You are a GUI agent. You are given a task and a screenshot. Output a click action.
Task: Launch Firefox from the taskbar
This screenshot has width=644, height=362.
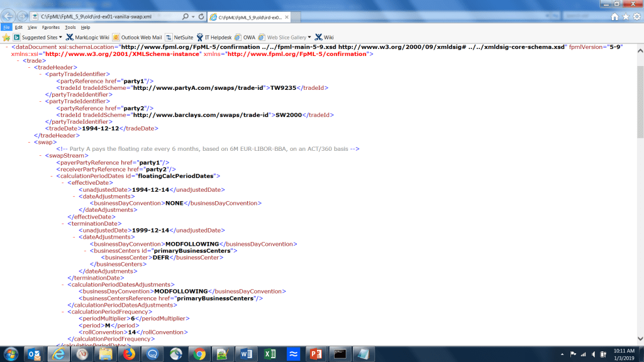click(x=129, y=354)
